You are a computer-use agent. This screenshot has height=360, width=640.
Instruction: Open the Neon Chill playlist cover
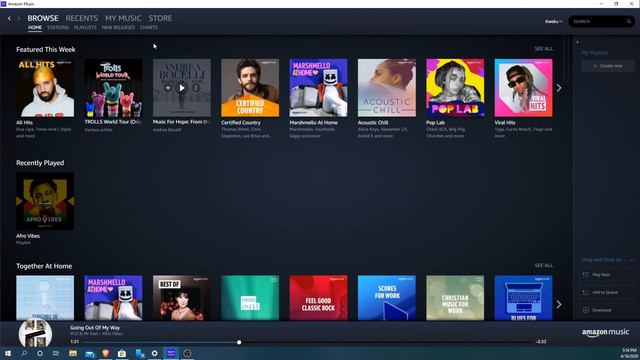click(250, 298)
